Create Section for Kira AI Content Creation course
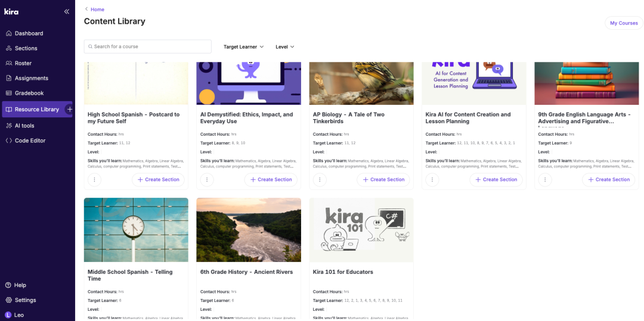644x321 pixels. (496, 179)
